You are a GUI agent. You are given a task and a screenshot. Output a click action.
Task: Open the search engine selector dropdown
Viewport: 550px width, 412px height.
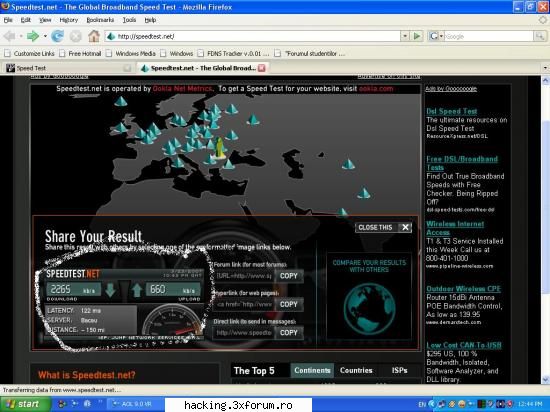(436, 36)
